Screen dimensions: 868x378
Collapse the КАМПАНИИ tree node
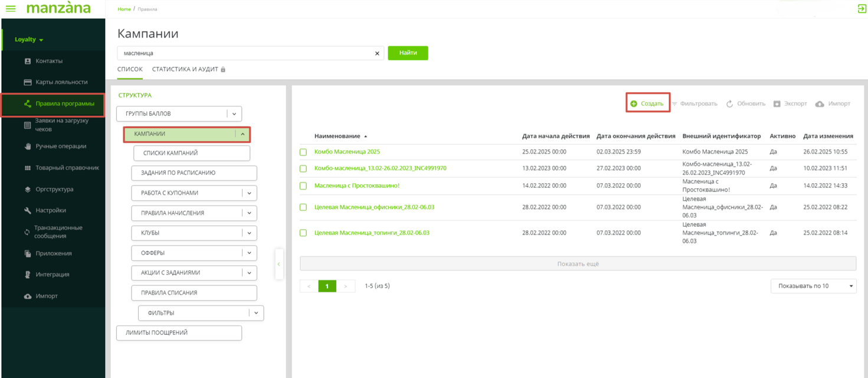243,134
